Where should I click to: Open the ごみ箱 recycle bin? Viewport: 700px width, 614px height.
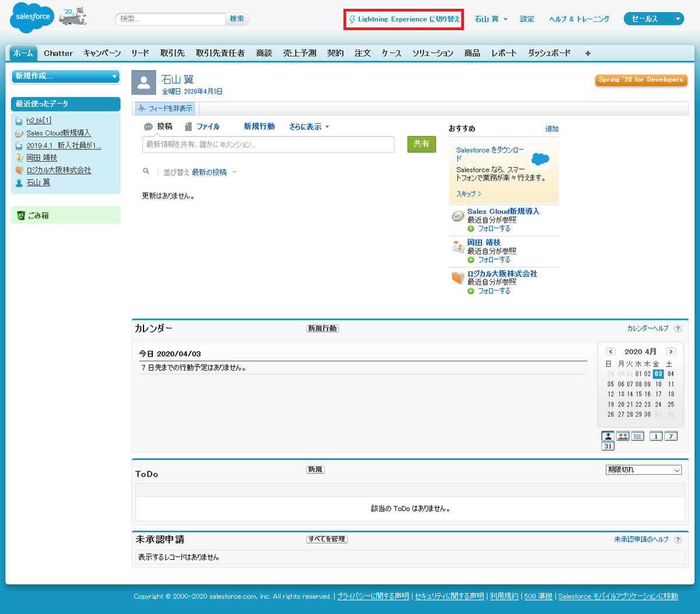[x=38, y=215]
